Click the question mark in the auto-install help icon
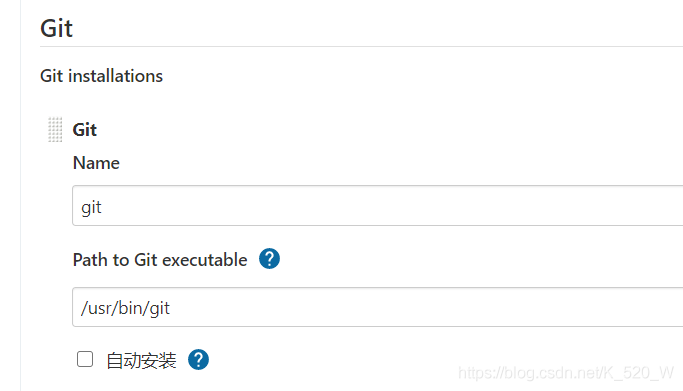Image resolution: width=683 pixels, height=391 pixels. point(198,360)
